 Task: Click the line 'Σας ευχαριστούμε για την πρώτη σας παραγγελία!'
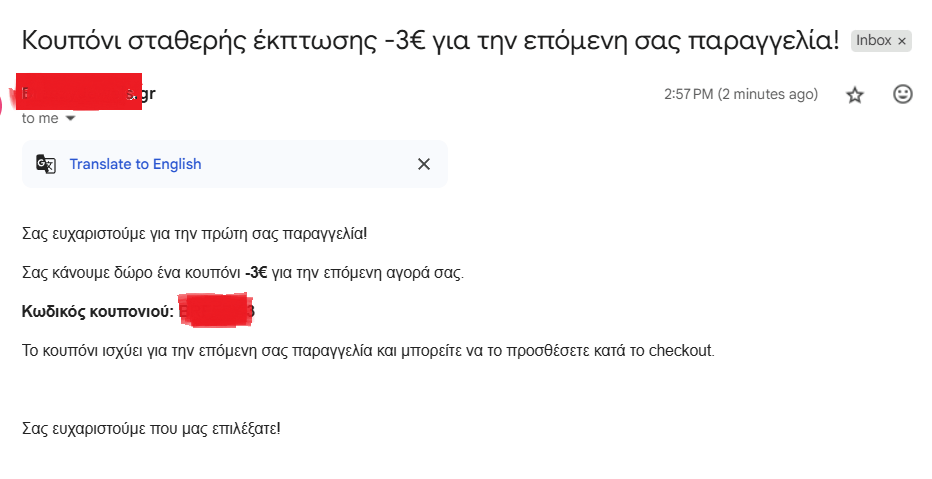click(194, 234)
